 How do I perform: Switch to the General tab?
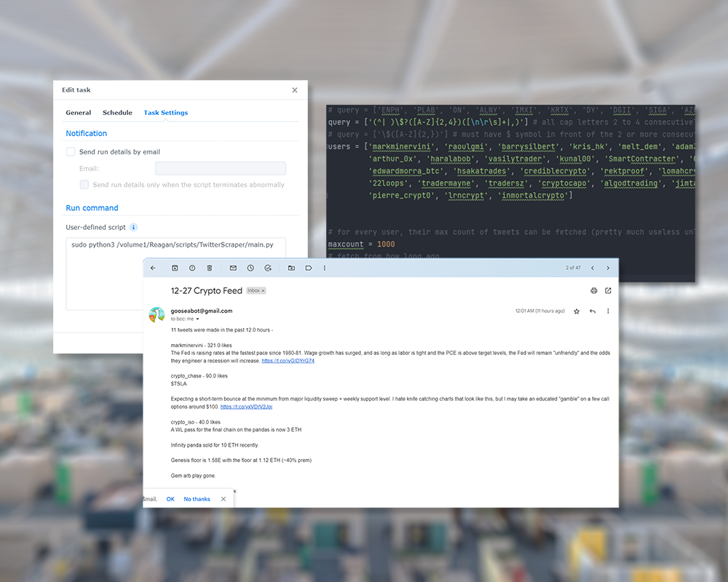[x=79, y=113]
